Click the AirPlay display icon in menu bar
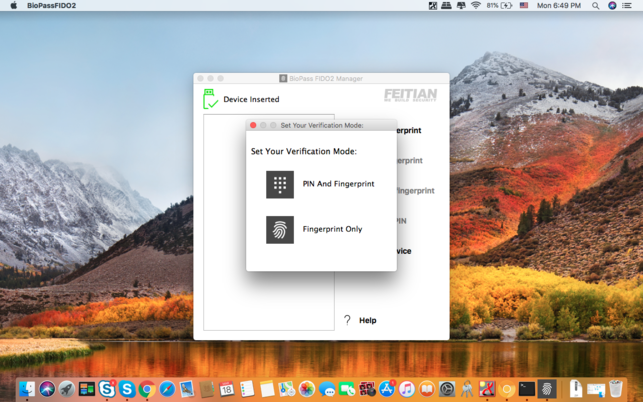Image resolution: width=643 pixels, height=402 pixels. (x=461, y=5)
